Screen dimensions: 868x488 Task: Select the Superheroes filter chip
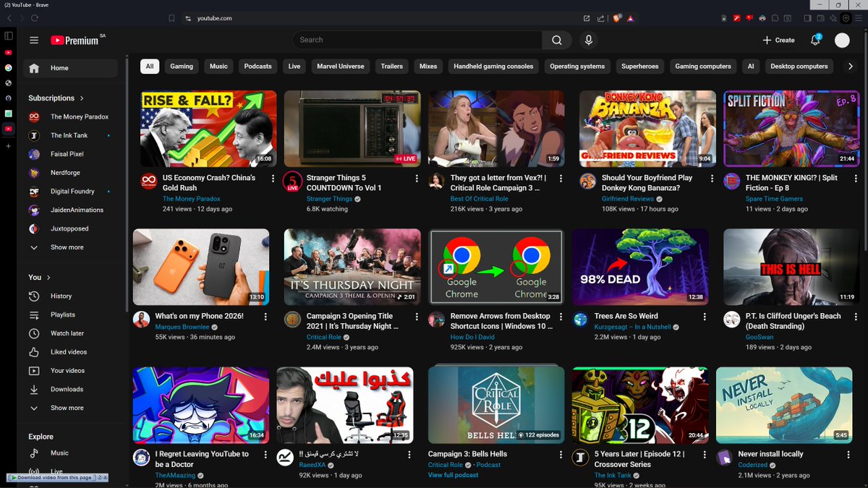(640, 67)
